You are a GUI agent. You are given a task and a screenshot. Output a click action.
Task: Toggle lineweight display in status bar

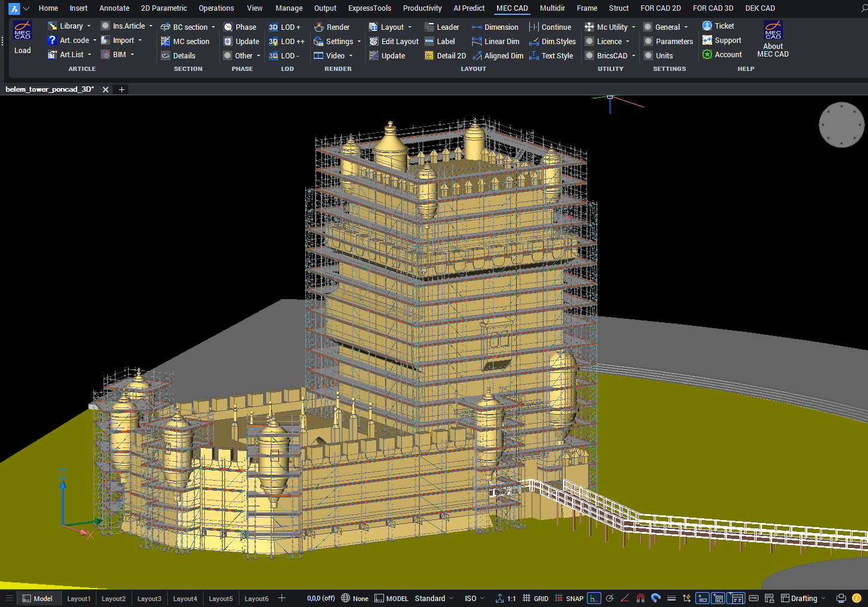[672, 599]
